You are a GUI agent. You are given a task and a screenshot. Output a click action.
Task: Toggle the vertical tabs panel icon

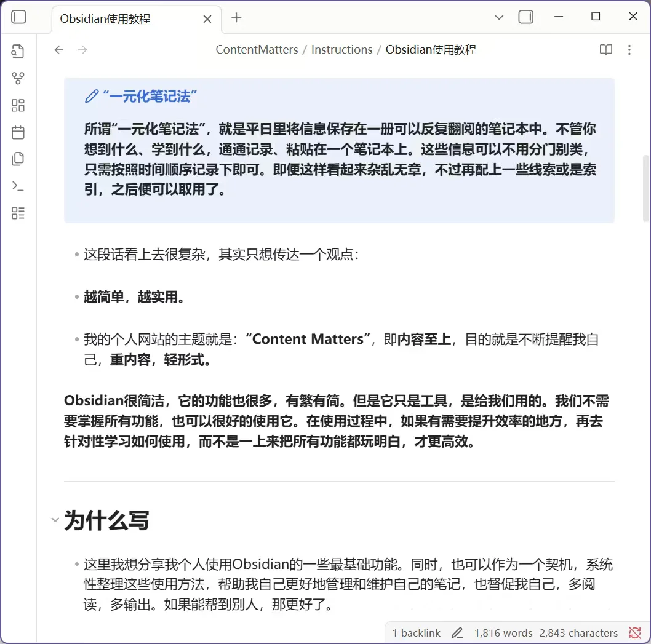coord(526,17)
